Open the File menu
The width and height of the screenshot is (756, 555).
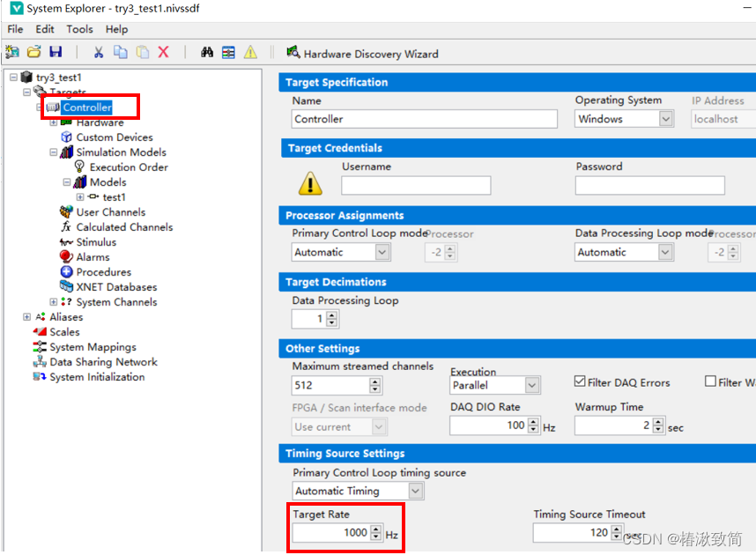tap(15, 29)
